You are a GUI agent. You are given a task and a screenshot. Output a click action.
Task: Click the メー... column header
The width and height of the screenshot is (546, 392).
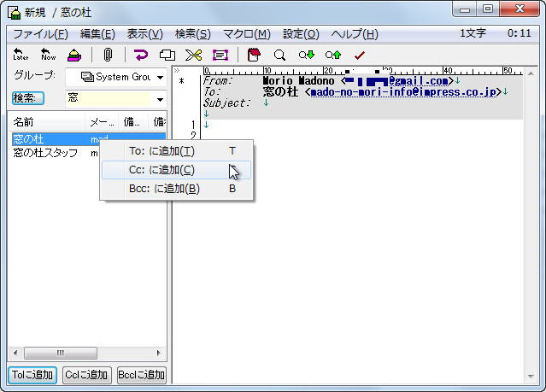[102, 122]
